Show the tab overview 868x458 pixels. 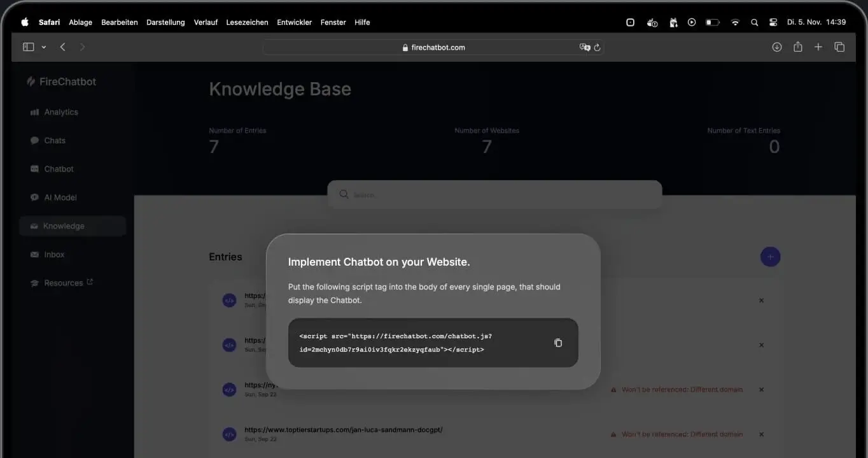click(839, 47)
